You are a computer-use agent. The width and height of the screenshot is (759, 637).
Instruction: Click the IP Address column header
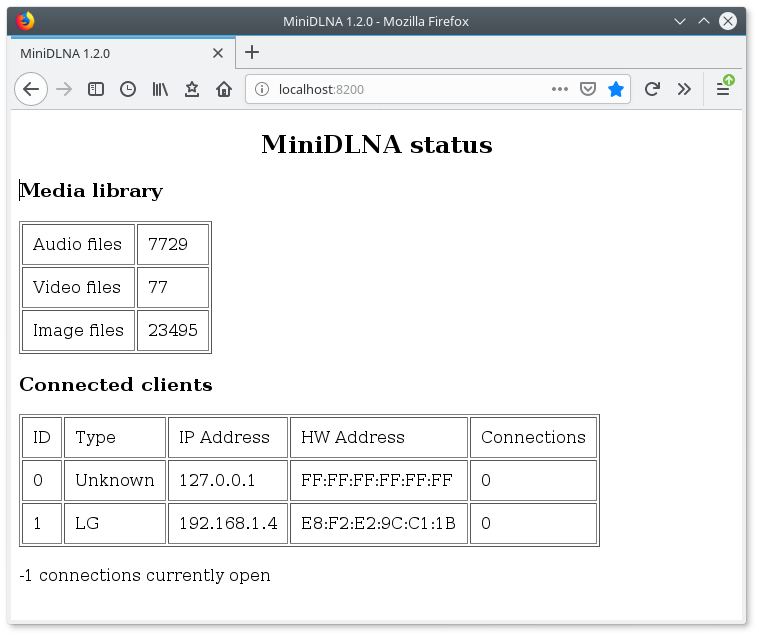coord(228,438)
